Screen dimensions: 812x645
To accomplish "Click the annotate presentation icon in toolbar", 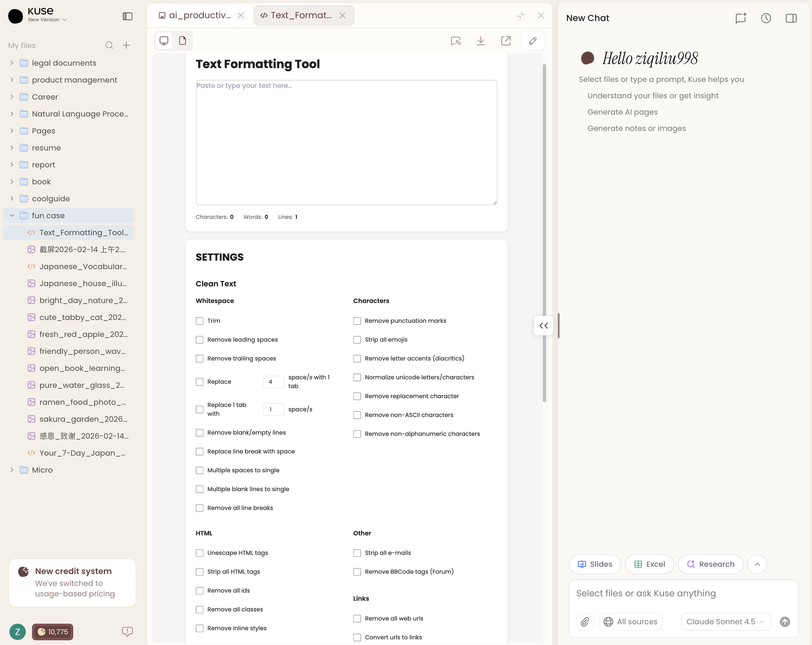I will coord(456,41).
